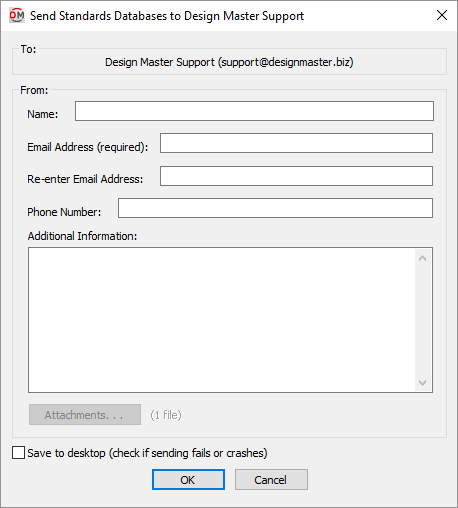Focus the Name text field

[254, 111]
